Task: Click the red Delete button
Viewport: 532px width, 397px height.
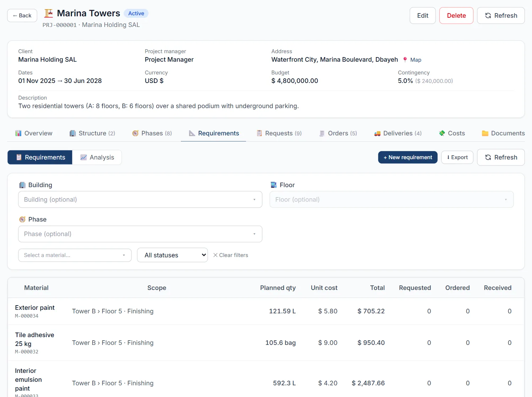Action: [456, 16]
